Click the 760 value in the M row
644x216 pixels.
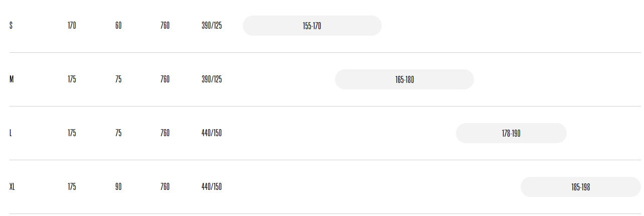point(165,79)
